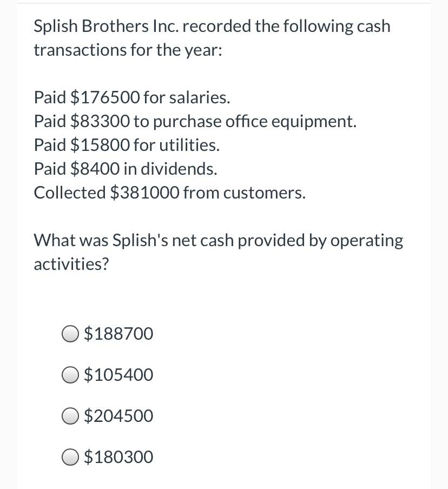
Task: Click the 'Collected $381000 from customers' line
Action: 170,193
